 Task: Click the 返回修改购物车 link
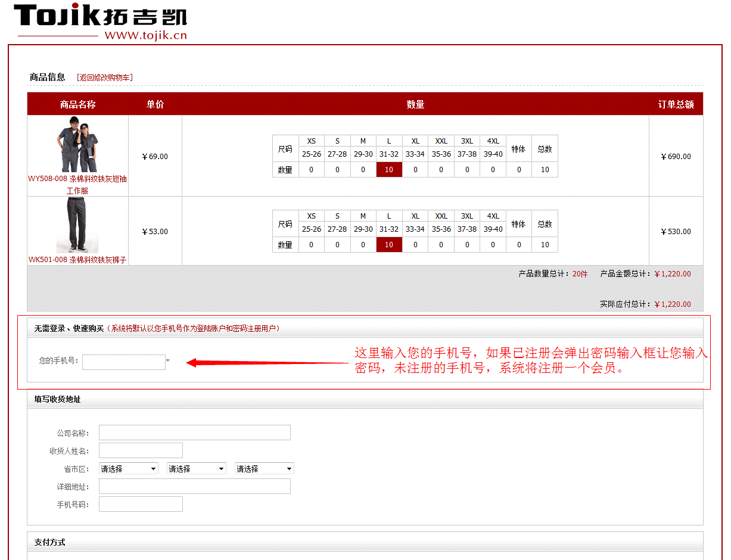[105, 77]
